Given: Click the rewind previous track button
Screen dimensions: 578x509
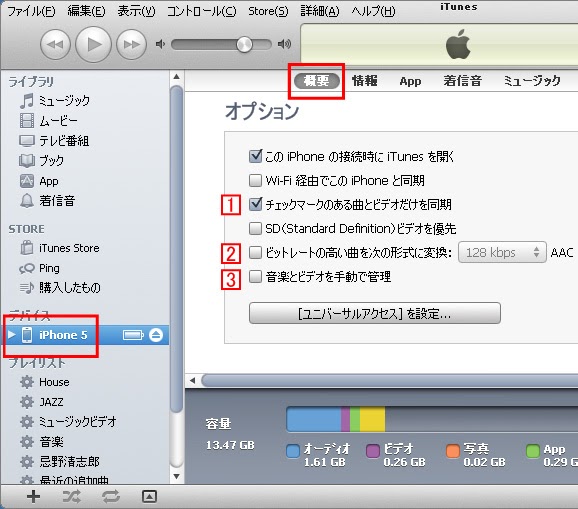Looking at the screenshot, I should pyautogui.click(x=55, y=45).
